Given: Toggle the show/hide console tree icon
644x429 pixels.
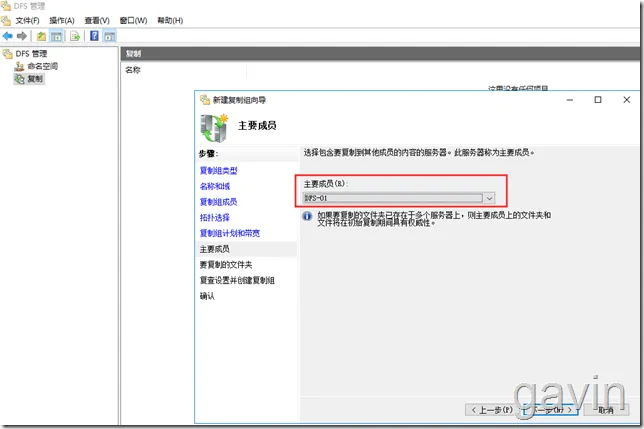Looking at the screenshot, I should point(56,36).
